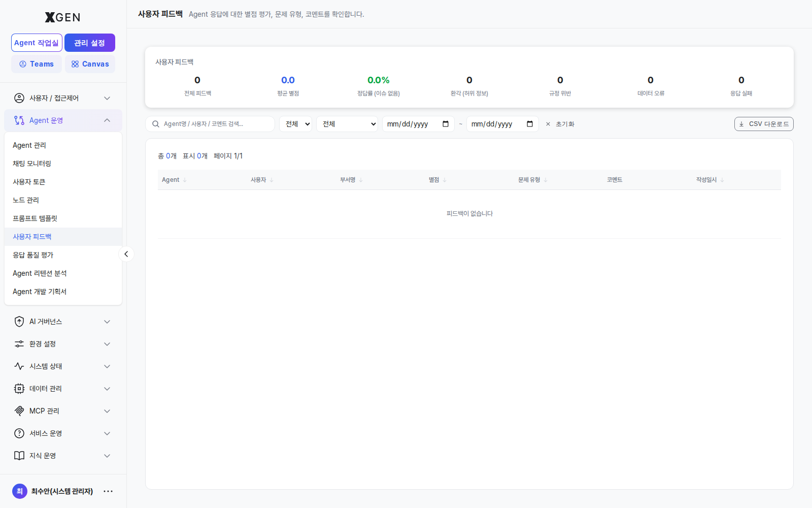
Task: Open Agent 리텐션 분석 menu item
Action: [x=63, y=273]
